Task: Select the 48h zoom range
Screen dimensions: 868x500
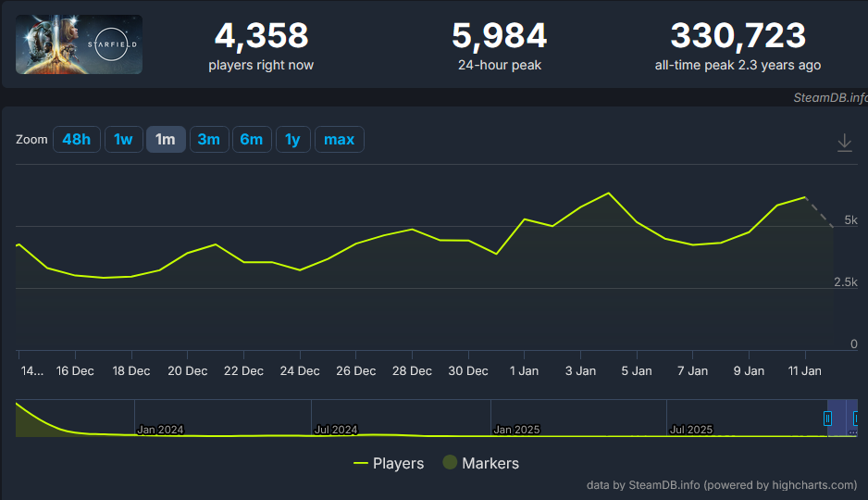Action: click(x=77, y=139)
